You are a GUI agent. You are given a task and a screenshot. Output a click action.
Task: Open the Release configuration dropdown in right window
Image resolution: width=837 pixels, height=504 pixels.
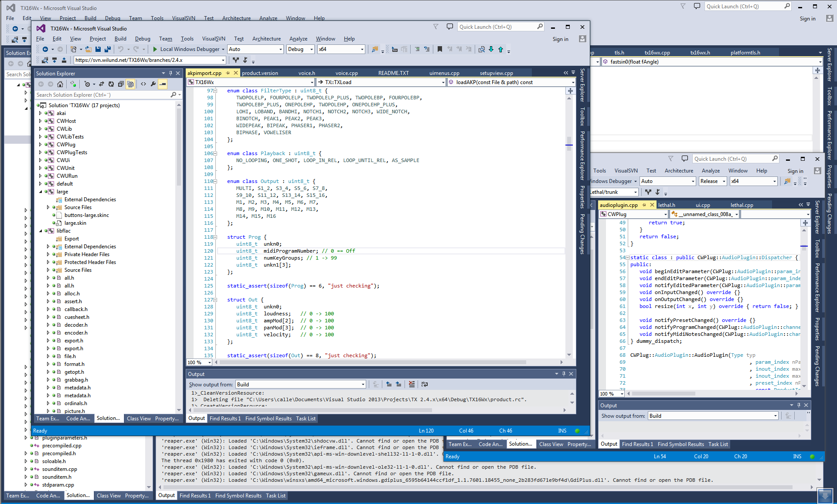coord(713,181)
